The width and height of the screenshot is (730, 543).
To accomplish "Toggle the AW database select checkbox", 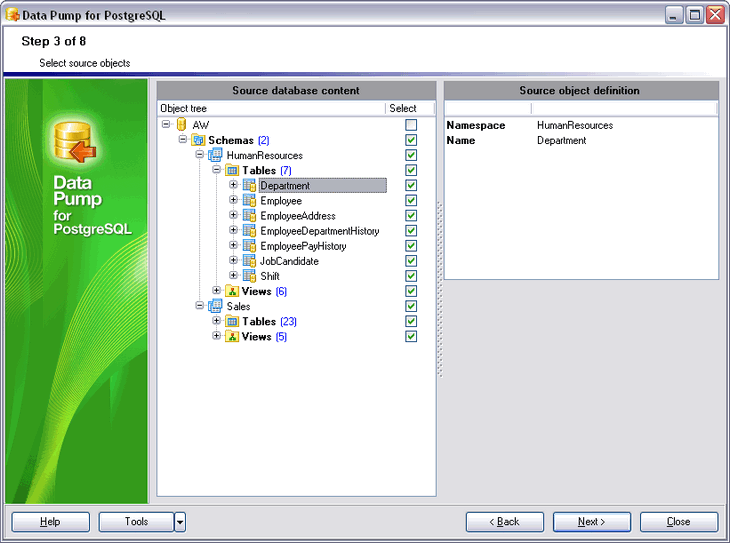I will (x=411, y=125).
